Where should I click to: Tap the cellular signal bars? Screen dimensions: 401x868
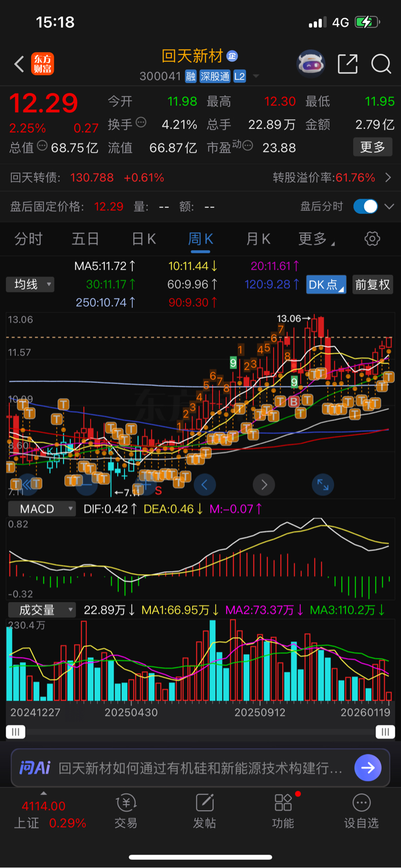click(317, 22)
